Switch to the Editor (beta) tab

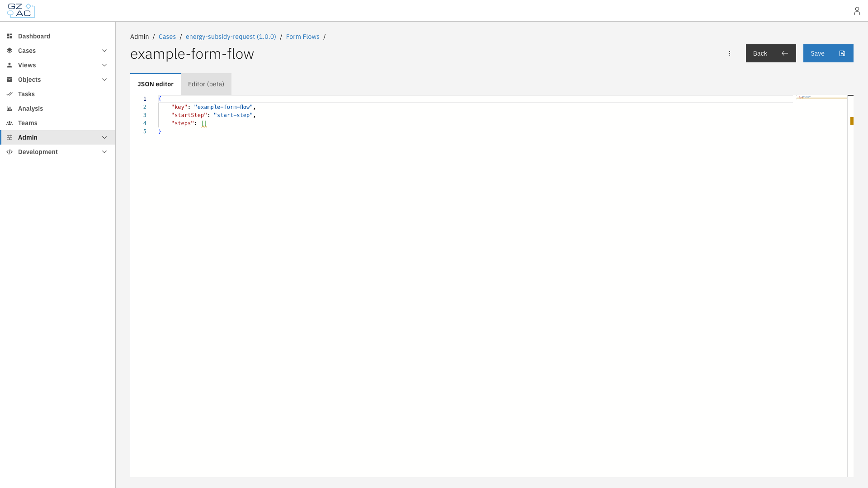pyautogui.click(x=206, y=84)
